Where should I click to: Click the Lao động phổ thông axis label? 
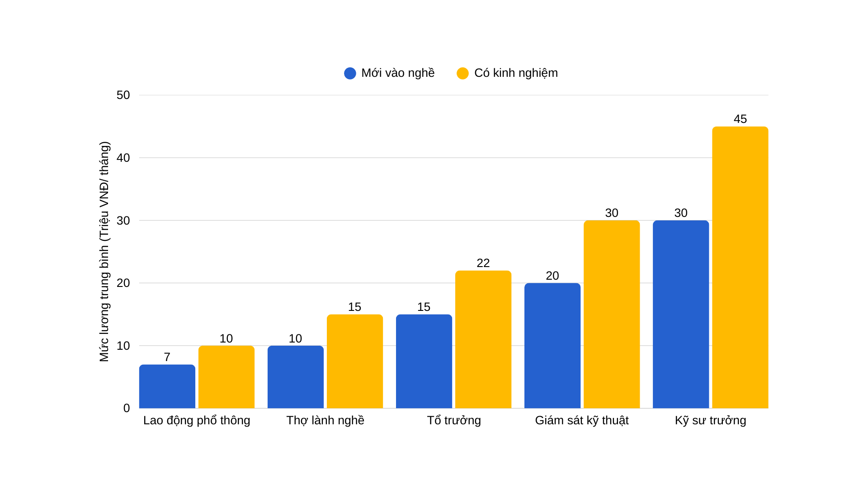click(197, 421)
